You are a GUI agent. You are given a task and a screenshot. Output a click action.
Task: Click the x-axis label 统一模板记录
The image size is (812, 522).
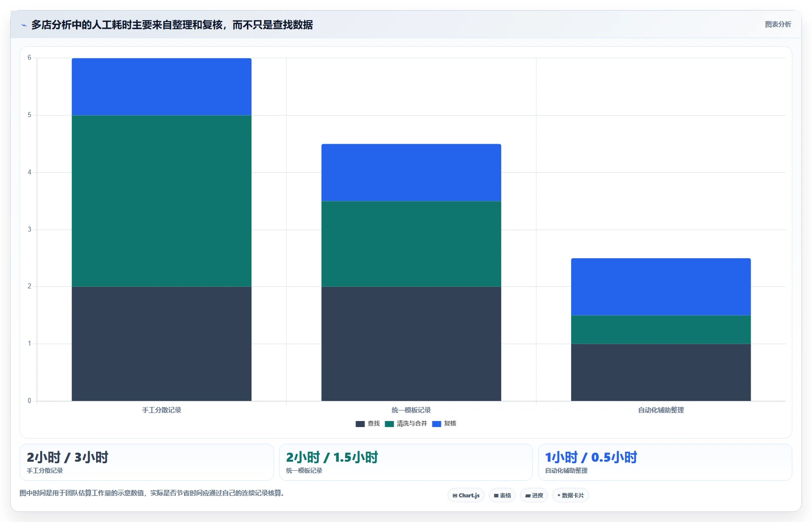point(411,410)
